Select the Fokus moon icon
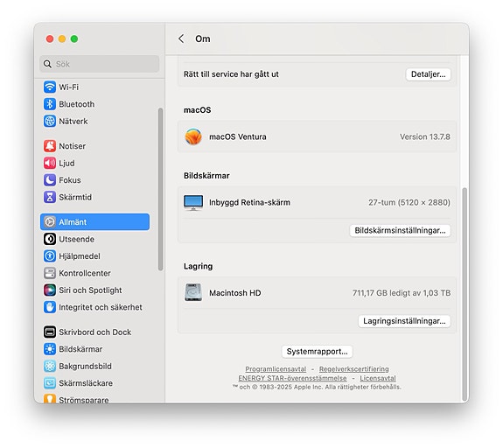Screen dimensions: 503x448 pyautogui.click(x=50, y=180)
